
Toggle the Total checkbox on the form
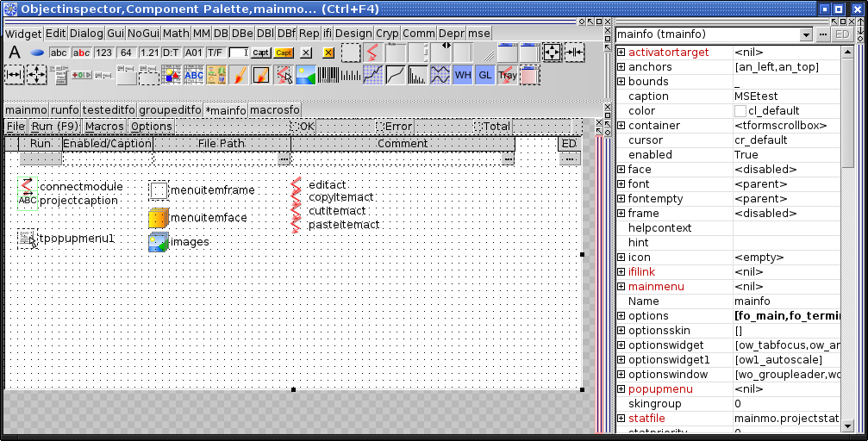pyautogui.click(x=478, y=127)
